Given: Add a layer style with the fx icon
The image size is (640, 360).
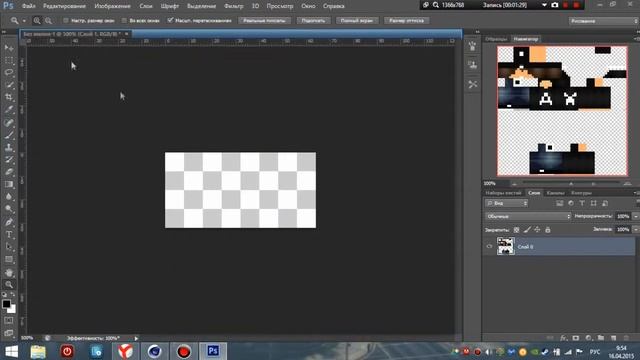Looking at the screenshot, I should click(x=563, y=338).
